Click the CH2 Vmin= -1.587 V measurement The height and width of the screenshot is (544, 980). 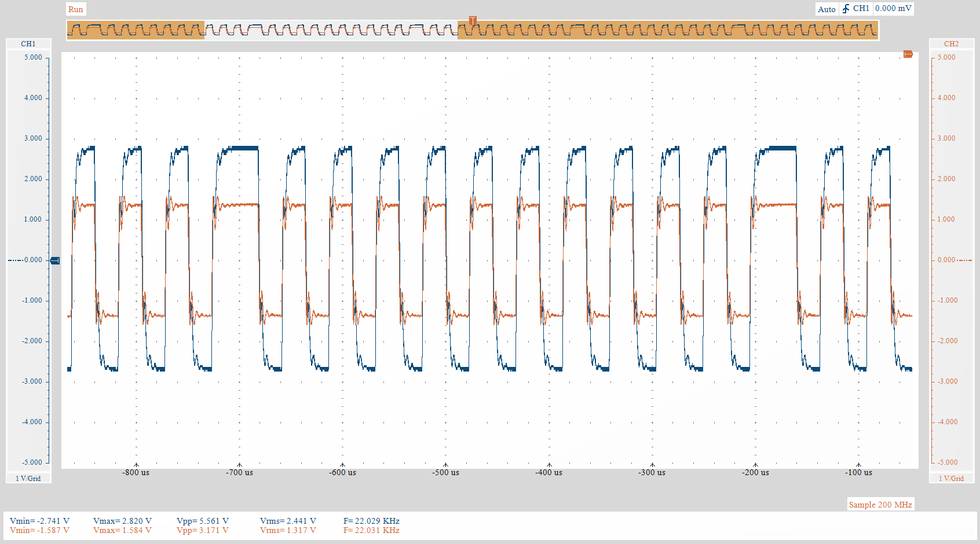click(39, 530)
